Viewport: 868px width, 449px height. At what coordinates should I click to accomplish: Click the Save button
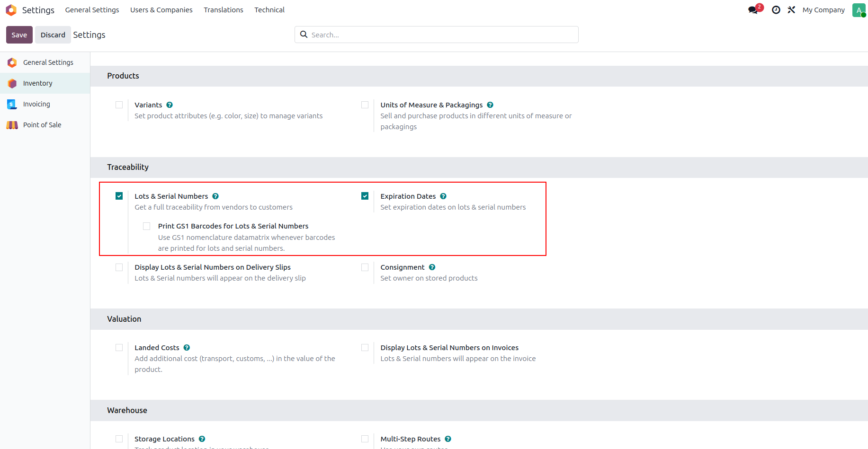[19, 35]
